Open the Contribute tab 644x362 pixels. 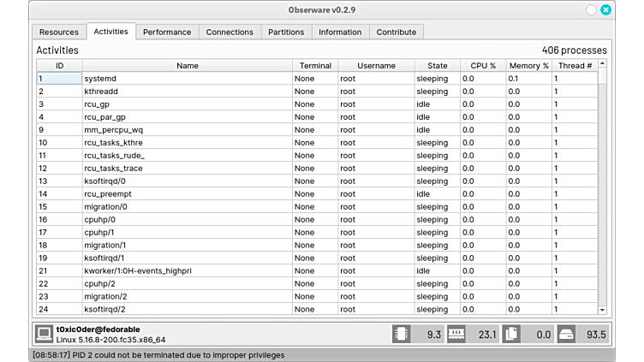point(397,32)
